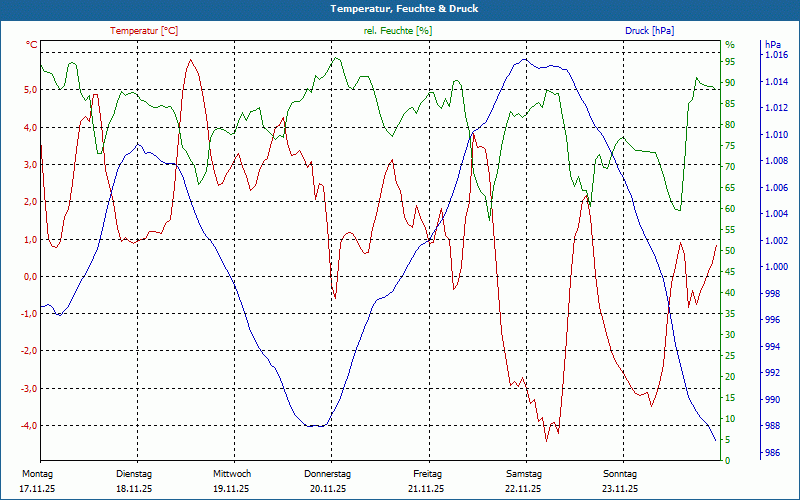Screen dimensions: 800x500
Task: Click the '%' humidity axis unit label
Action: pyautogui.click(x=730, y=45)
